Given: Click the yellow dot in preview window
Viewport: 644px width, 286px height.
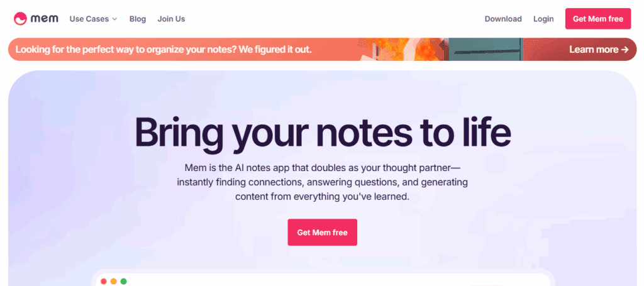Looking at the screenshot, I should click(114, 282).
